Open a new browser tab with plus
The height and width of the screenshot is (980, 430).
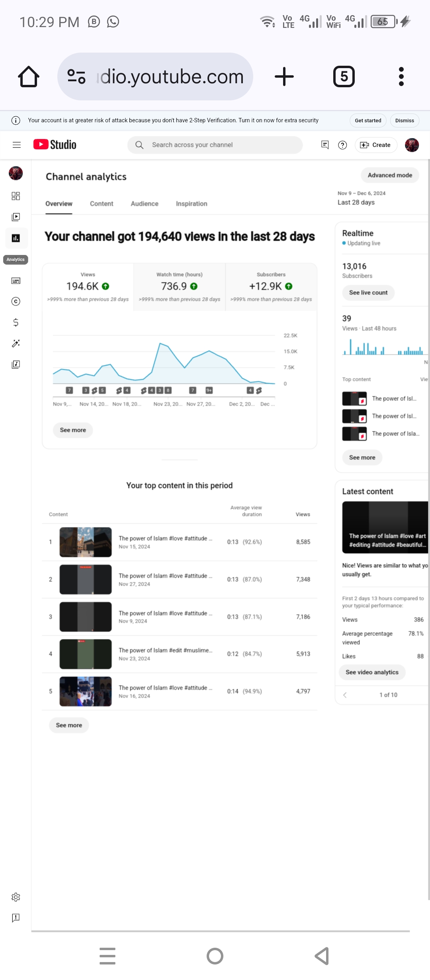tap(284, 76)
